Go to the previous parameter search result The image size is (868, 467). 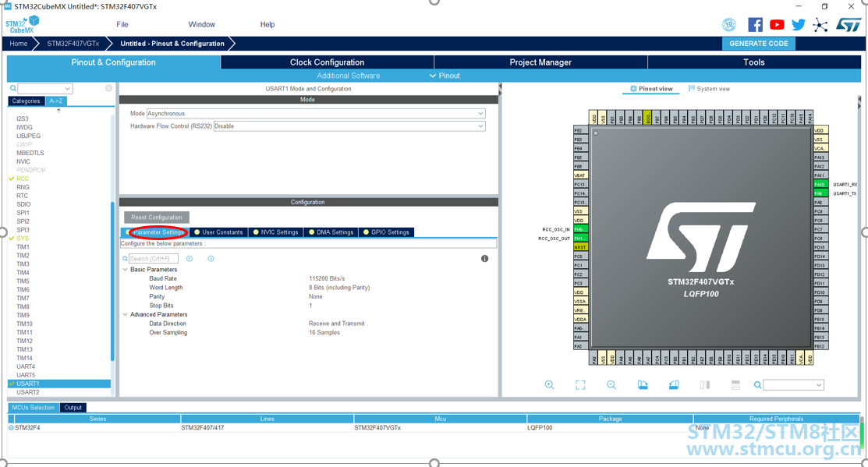190,258
